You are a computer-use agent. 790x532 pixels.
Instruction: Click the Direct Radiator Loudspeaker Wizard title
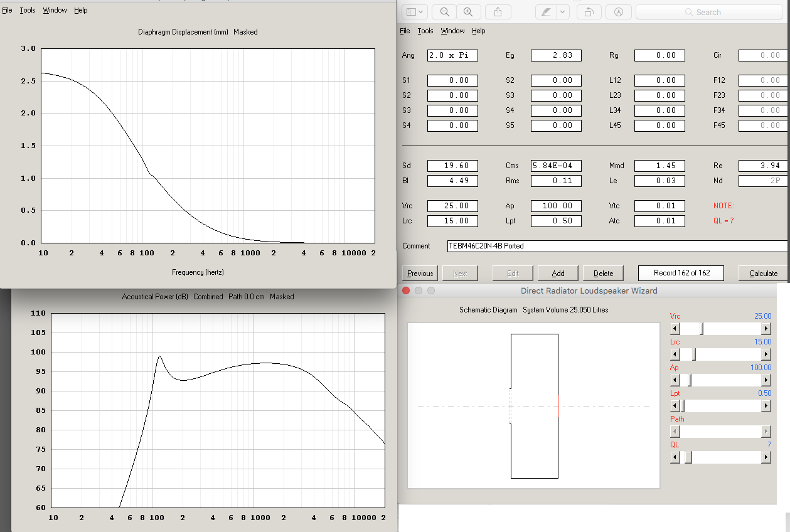click(x=589, y=291)
